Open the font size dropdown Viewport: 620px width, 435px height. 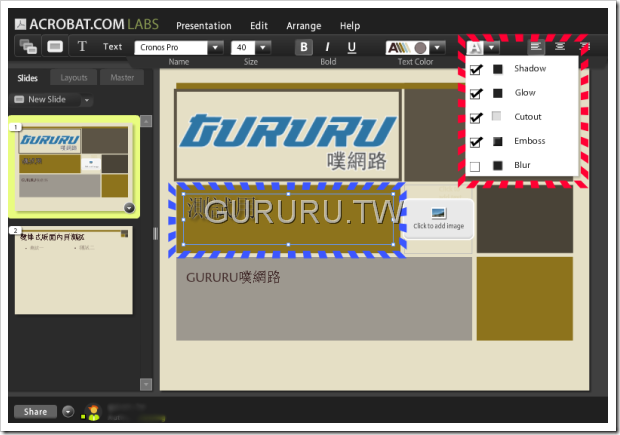click(263, 47)
